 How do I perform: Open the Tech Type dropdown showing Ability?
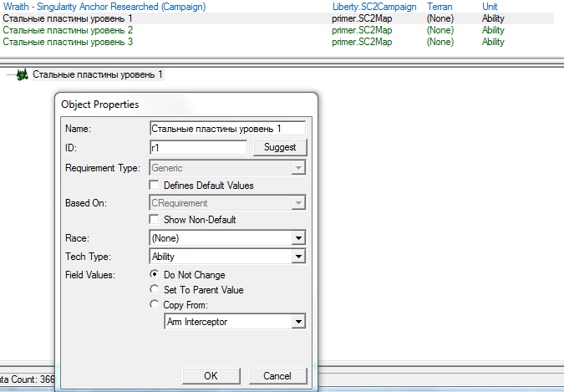227,257
